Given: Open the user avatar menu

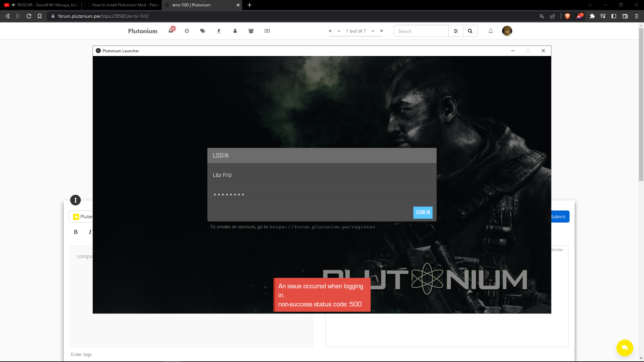Looking at the screenshot, I should coord(507,31).
